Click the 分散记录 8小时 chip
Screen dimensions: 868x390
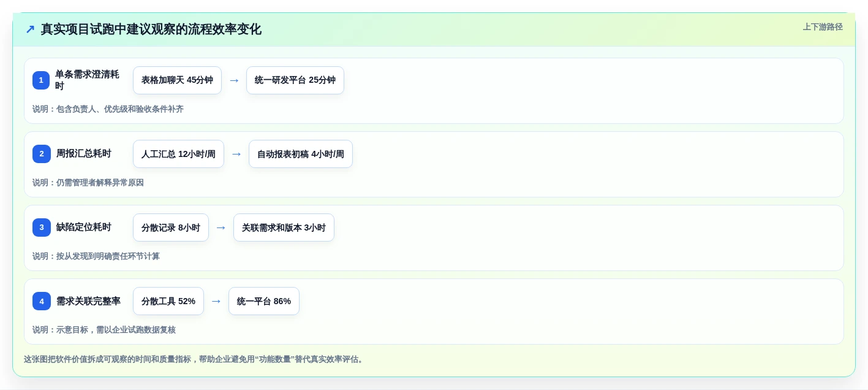[171, 227]
